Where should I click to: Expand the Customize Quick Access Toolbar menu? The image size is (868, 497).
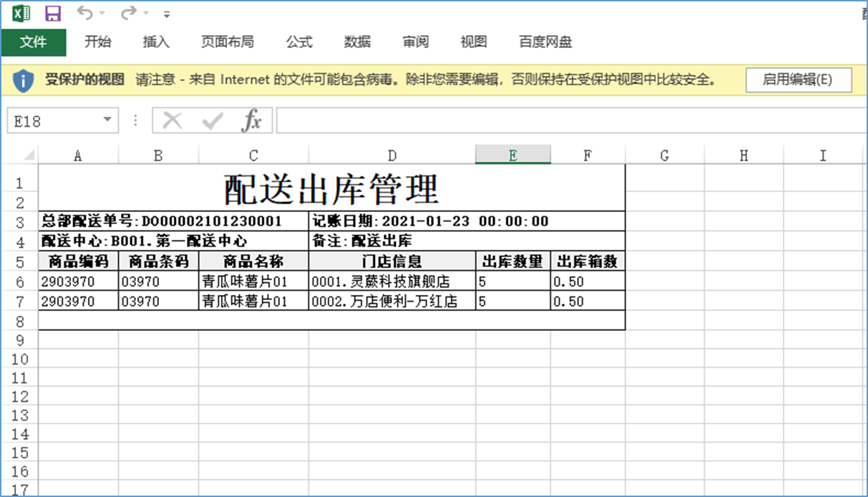pos(167,14)
